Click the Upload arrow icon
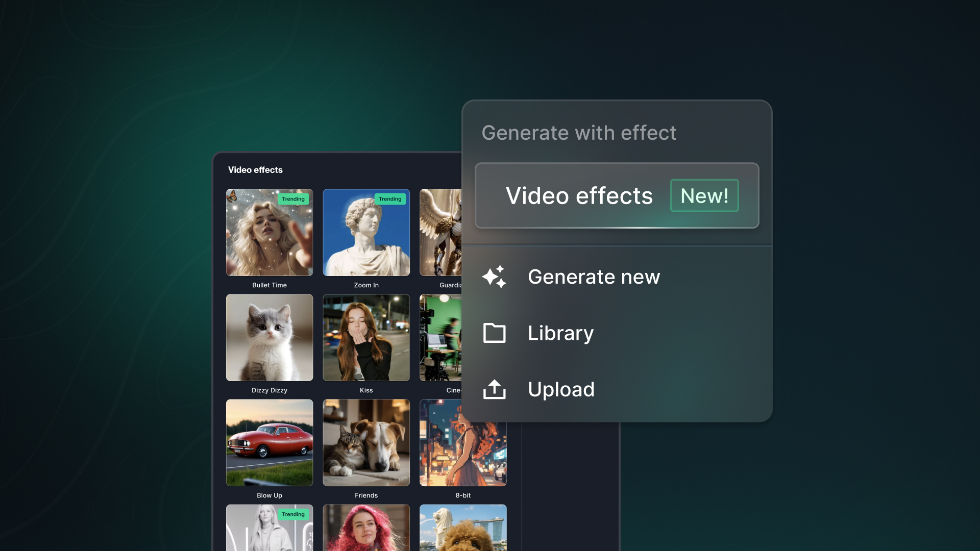This screenshot has height=551, width=980. coord(494,389)
